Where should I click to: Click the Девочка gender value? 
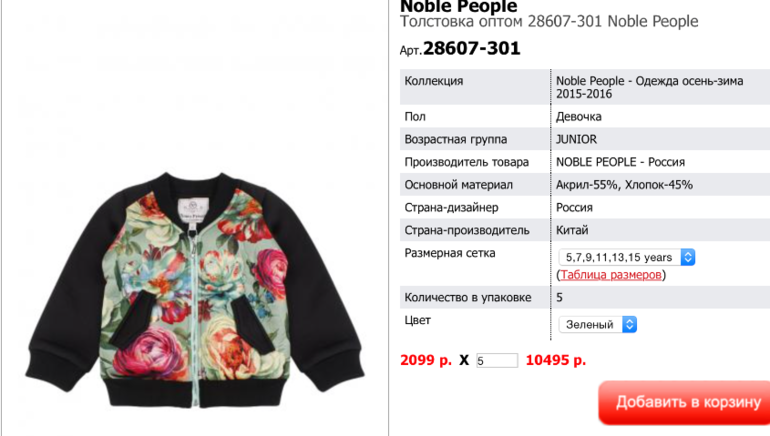578,117
